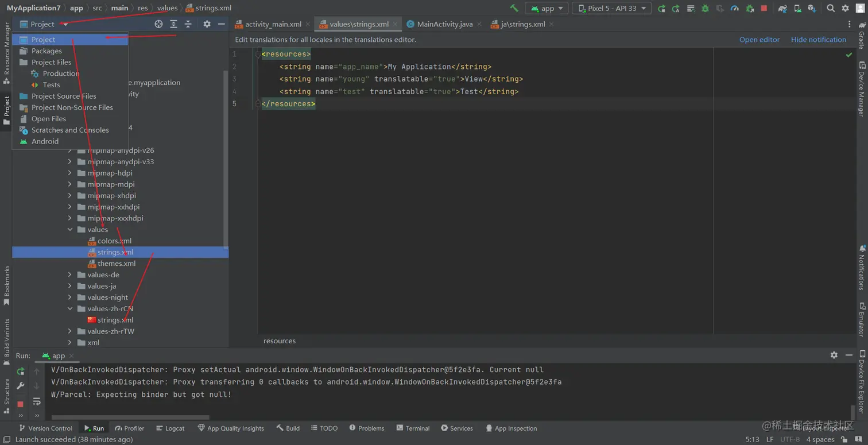This screenshot has width=868, height=445.
Task: Toggle Soft-Wrap in Run console
Action: pos(37,401)
